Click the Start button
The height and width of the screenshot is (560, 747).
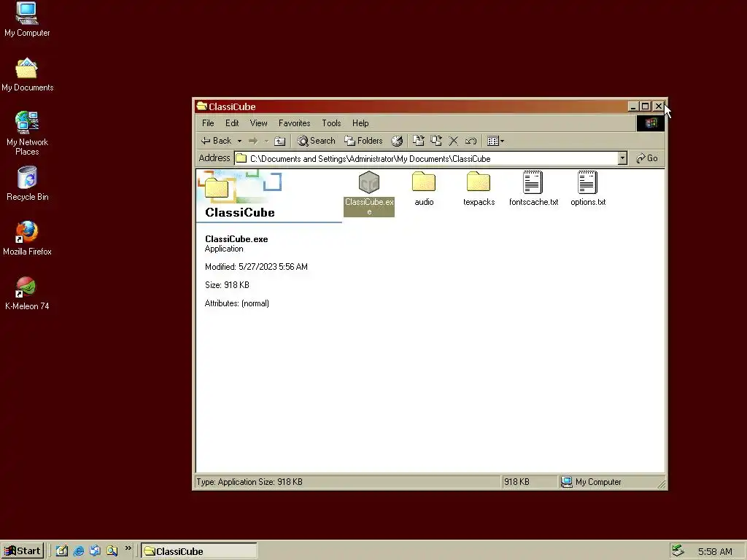point(23,551)
